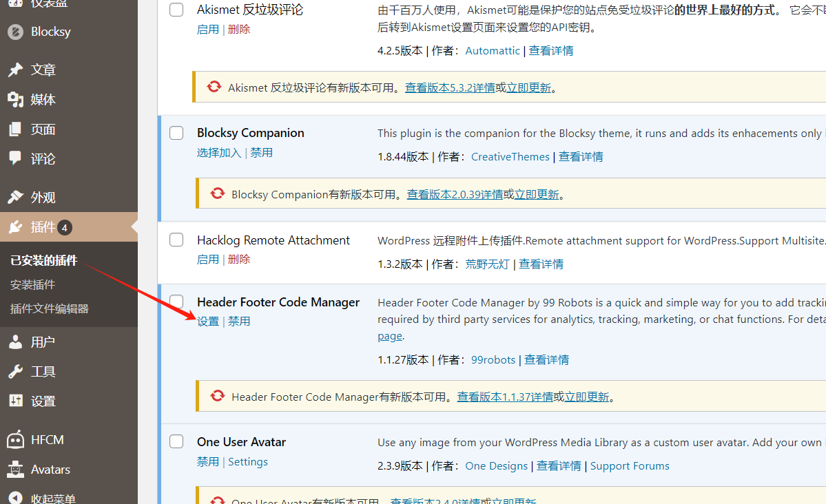This screenshot has height=504, width=826.
Task: Click update icon in Header Footer Code Manager notice
Action: [x=218, y=396]
